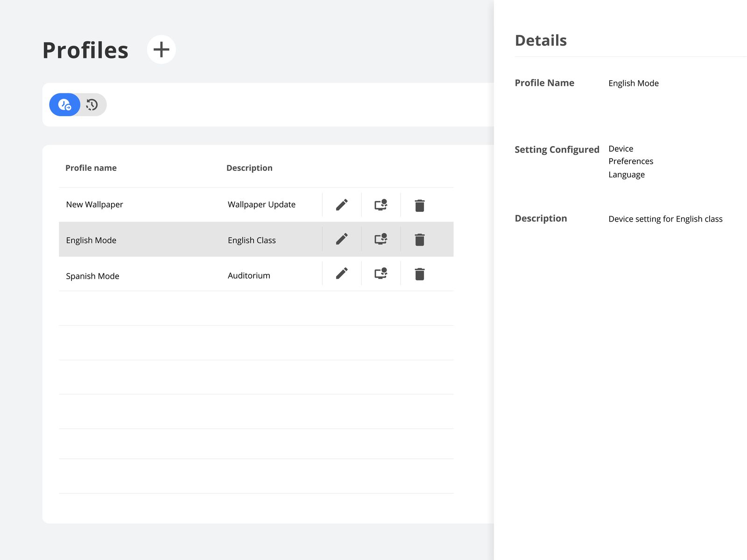Click the Wallpaper Update description cell

pyautogui.click(x=261, y=204)
